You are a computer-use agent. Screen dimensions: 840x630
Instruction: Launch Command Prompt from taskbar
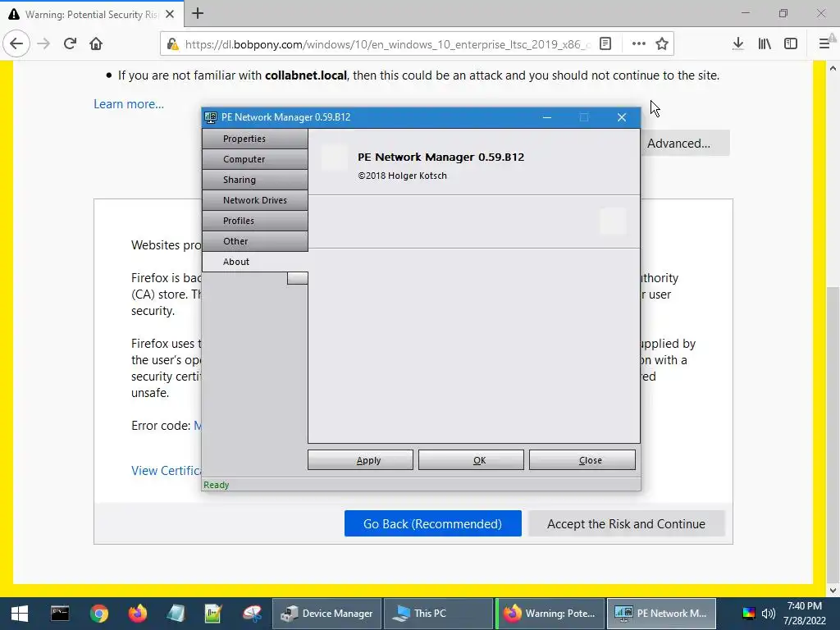click(x=60, y=614)
